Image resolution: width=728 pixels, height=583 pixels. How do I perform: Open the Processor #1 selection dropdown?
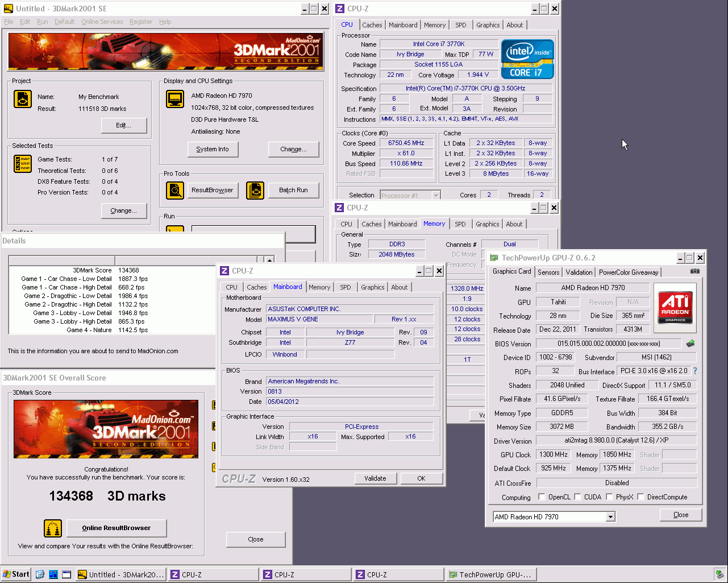coord(436,195)
